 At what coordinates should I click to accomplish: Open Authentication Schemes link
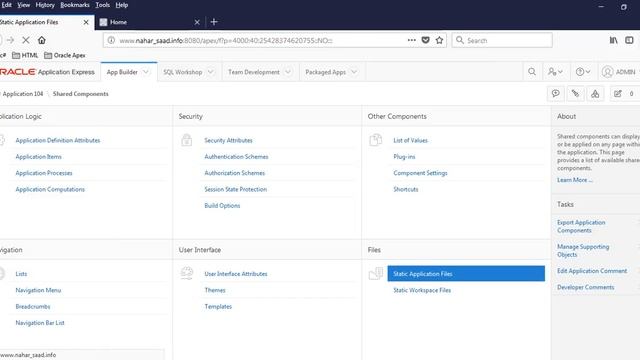[x=236, y=156]
